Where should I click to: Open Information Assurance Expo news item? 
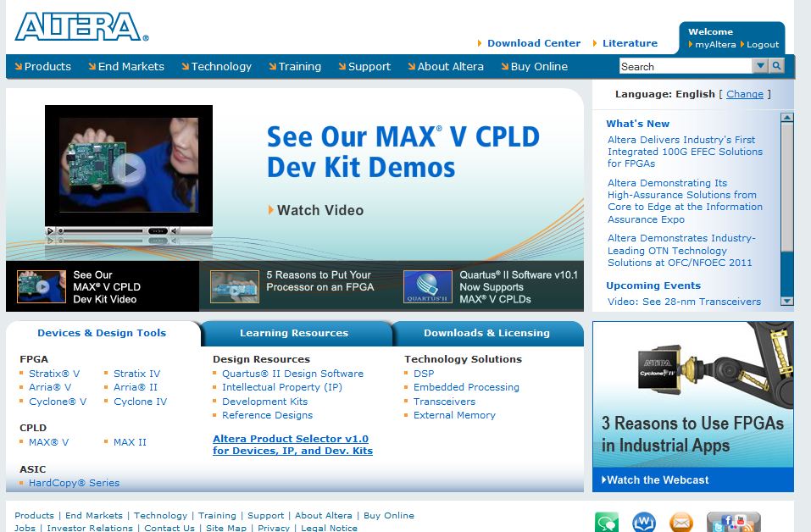pyautogui.click(x=685, y=201)
